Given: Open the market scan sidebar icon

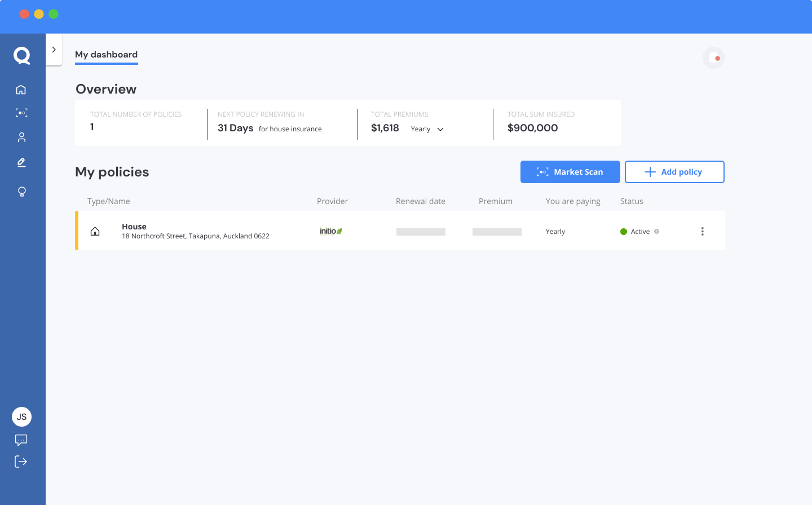Looking at the screenshot, I should point(21,113).
